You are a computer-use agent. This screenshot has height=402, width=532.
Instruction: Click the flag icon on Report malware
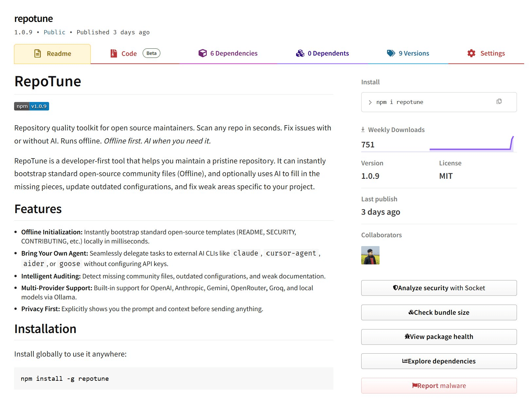tap(415, 385)
